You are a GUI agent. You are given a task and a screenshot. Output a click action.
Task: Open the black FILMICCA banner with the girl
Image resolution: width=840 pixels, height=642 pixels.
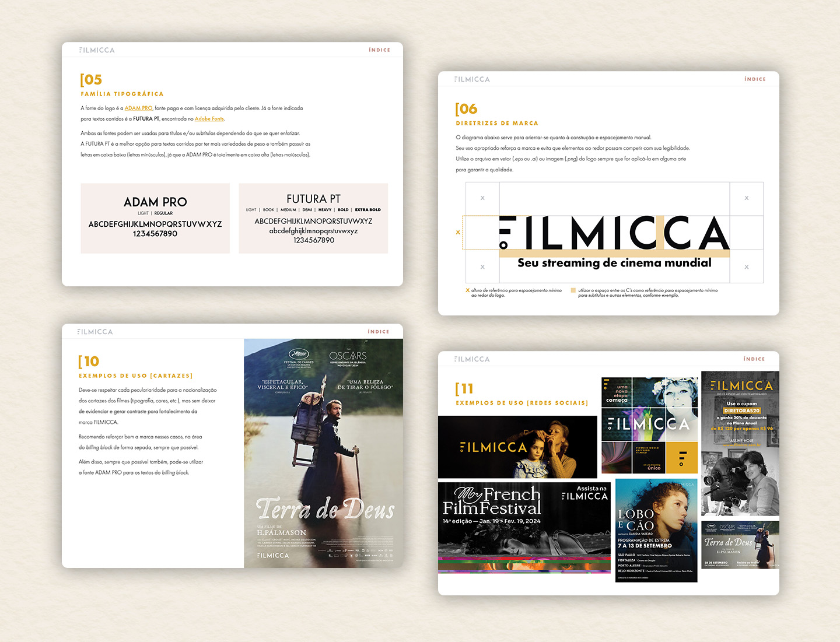[517, 447]
